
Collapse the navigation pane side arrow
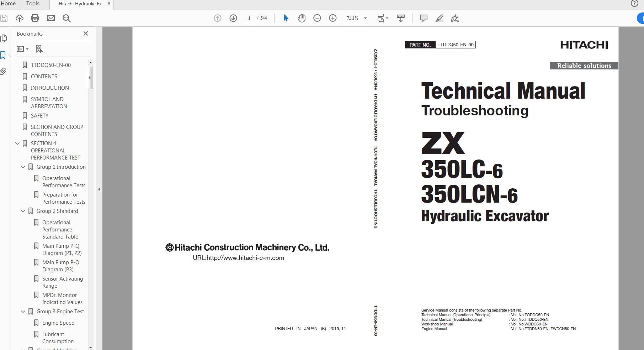[x=99, y=189]
